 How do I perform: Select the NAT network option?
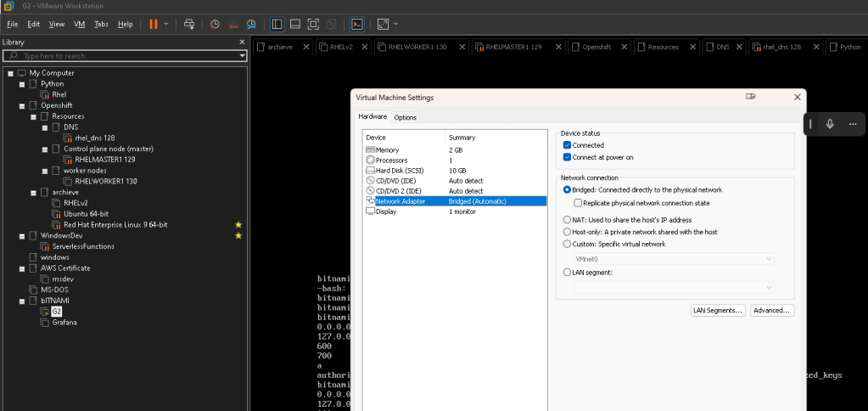pos(567,220)
